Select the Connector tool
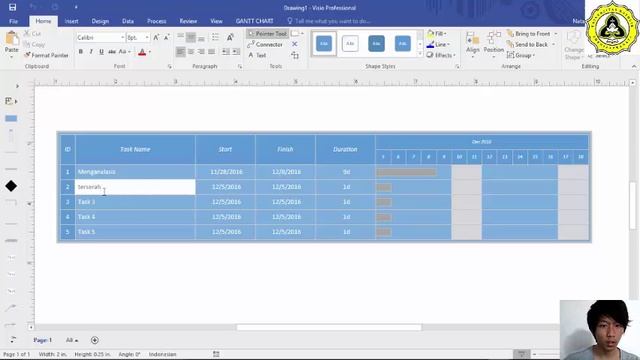 [x=265, y=44]
